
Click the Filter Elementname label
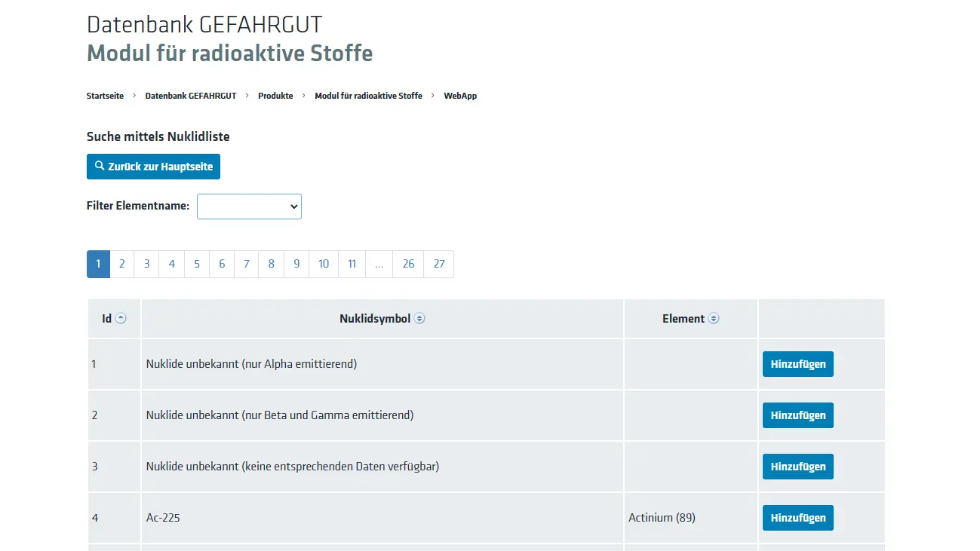click(x=138, y=206)
